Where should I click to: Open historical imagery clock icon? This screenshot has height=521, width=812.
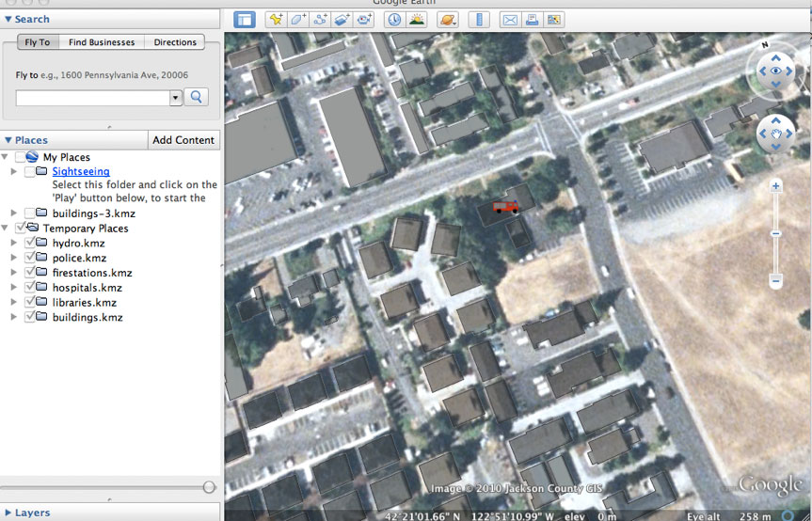394,19
